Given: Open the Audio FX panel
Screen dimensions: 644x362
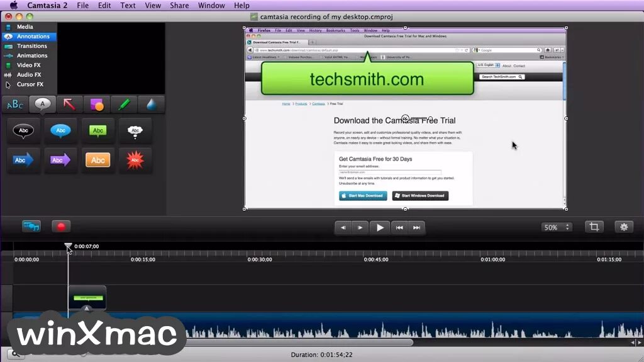Looking at the screenshot, I should point(29,74).
